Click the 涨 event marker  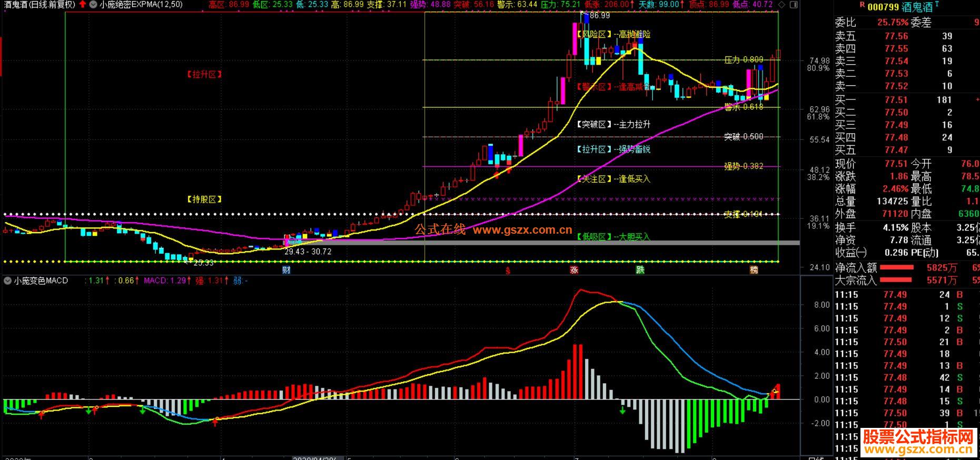click(574, 270)
